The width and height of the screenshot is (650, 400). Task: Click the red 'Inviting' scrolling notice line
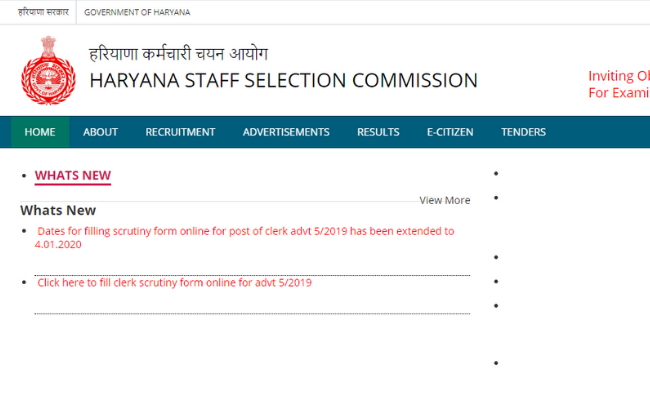click(618, 76)
